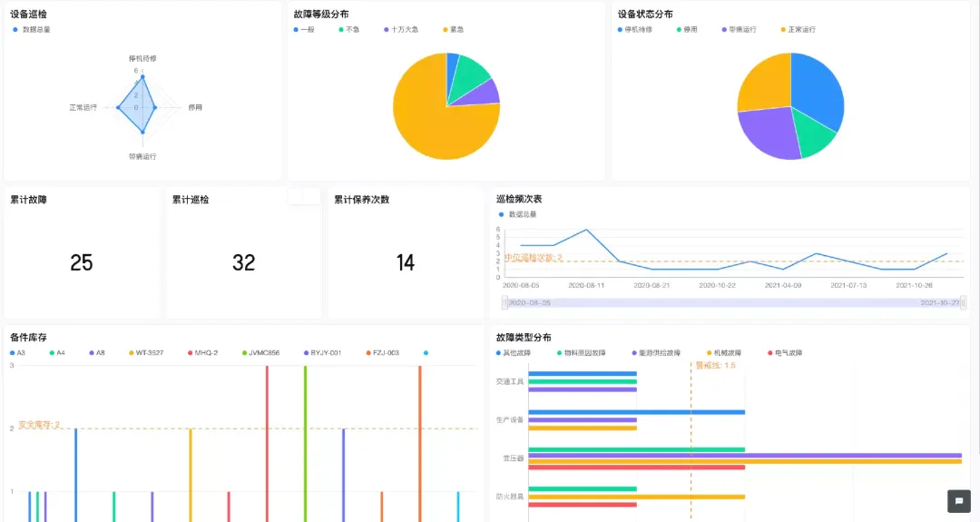The height and width of the screenshot is (522, 980).
Task: Click the 停用 axis label on radar chart
Action: point(195,107)
